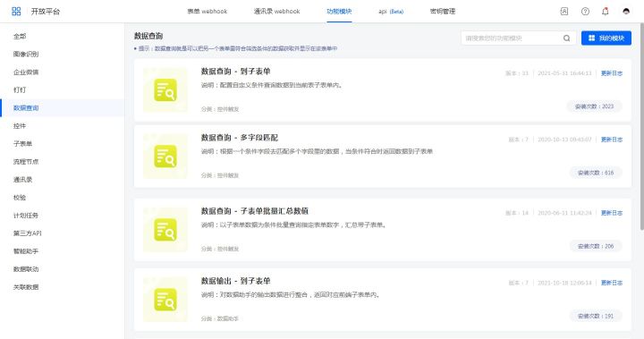The image size is (644, 339).
Task: Open the 数据查询 - 到子表单 title
Action: click(236, 72)
